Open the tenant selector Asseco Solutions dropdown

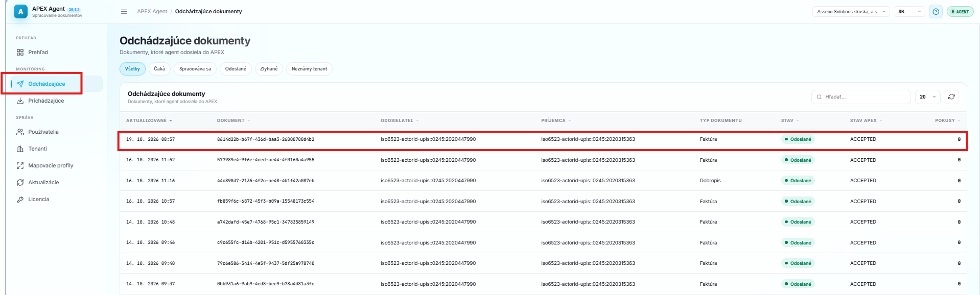click(851, 12)
